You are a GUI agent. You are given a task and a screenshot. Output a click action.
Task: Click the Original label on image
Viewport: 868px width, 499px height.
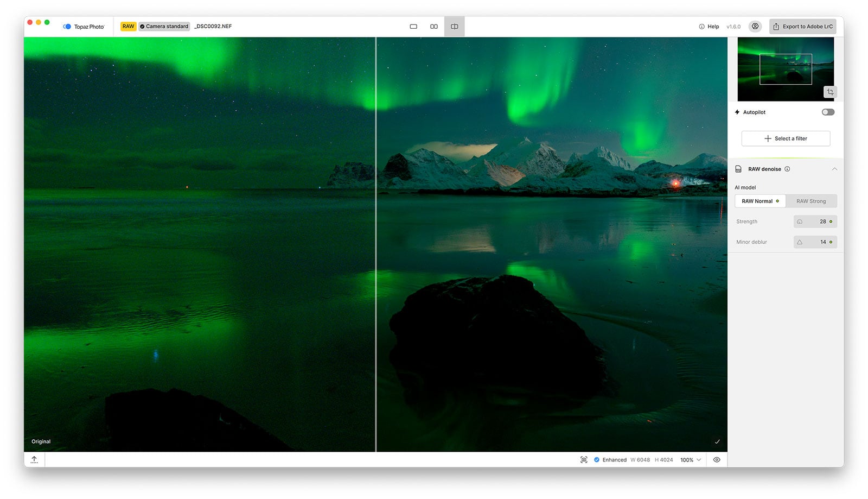(41, 441)
